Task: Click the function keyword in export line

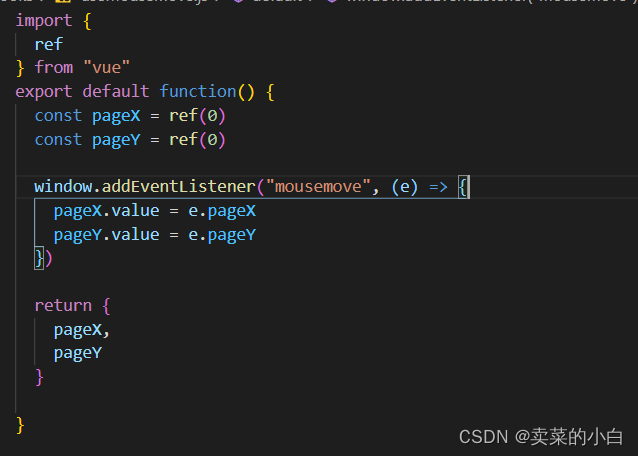Action: pos(198,91)
